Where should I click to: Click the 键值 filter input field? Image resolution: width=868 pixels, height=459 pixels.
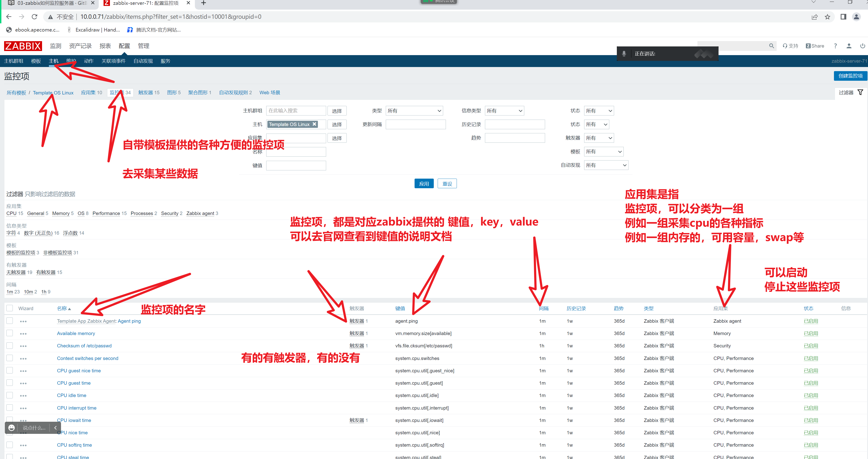pyautogui.click(x=296, y=165)
